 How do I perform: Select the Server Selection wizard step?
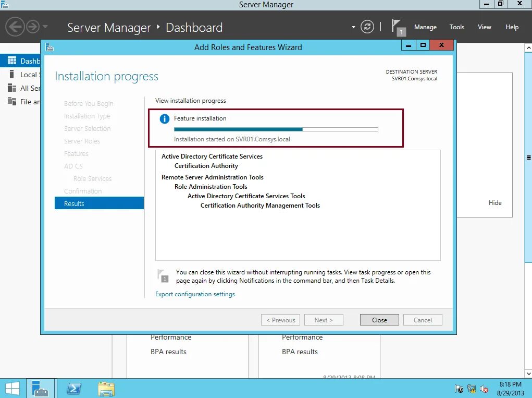pos(87,128)
